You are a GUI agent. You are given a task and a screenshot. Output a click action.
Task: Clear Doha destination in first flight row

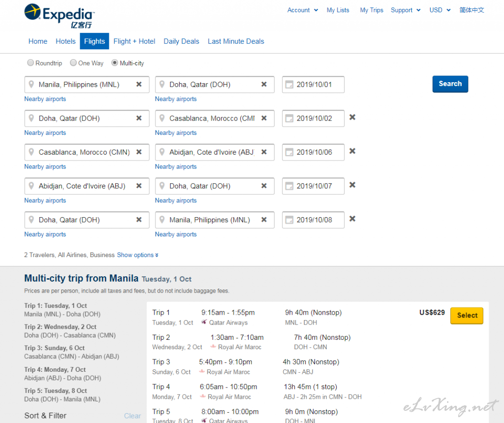(x=264, y=84)
